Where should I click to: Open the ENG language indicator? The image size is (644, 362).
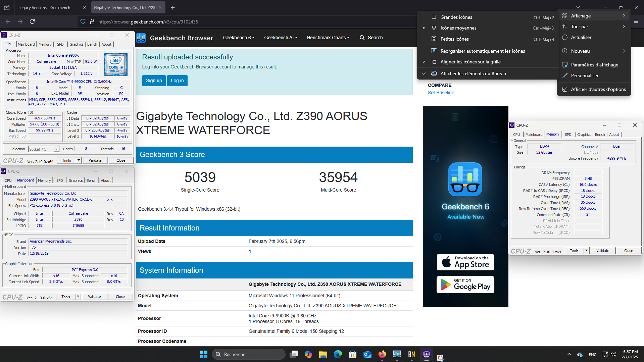(x=593, y=354)
